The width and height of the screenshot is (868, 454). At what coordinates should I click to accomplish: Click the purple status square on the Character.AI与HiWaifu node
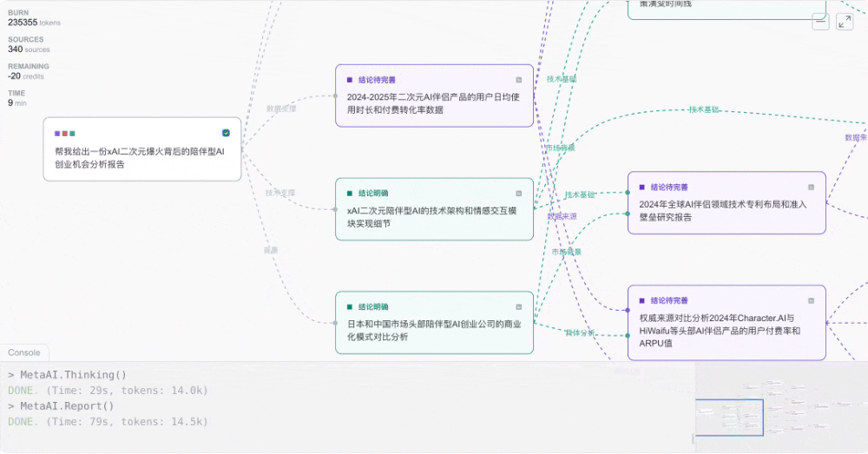click(x=641, y=300)
